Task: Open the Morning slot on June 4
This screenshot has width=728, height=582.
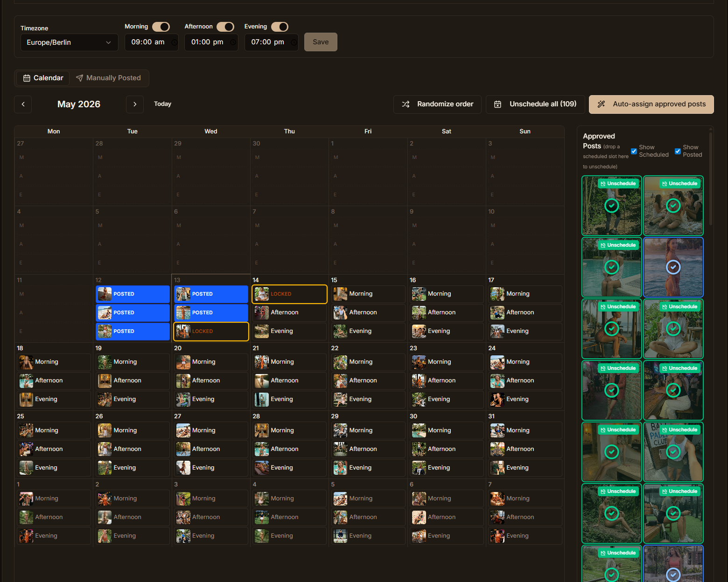Action: (x=289, y=499)
